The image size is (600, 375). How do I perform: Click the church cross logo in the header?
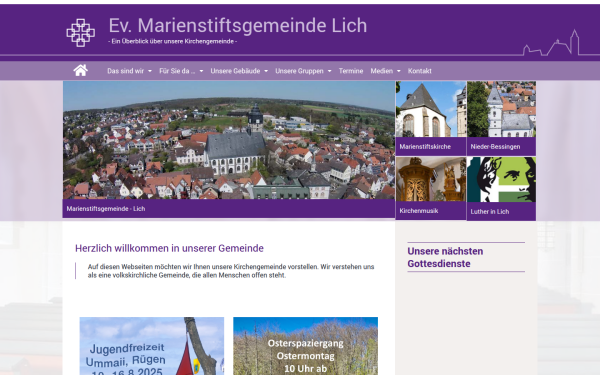(x=81, y=33)
